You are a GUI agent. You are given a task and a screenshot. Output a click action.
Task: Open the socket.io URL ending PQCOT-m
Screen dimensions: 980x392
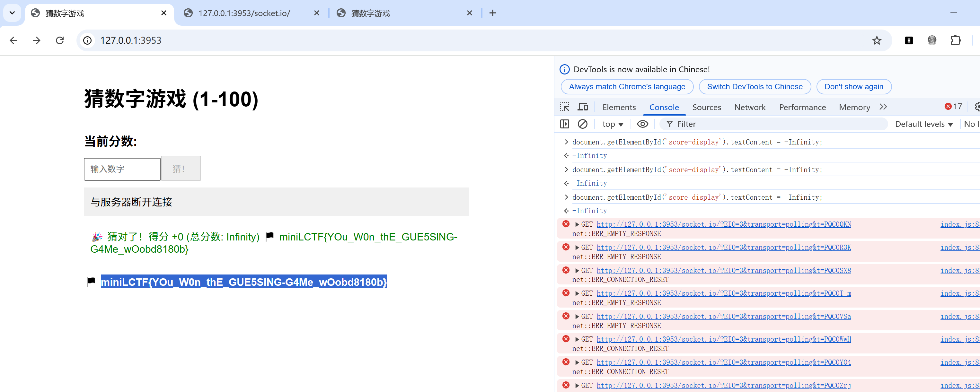coord(724,293)
